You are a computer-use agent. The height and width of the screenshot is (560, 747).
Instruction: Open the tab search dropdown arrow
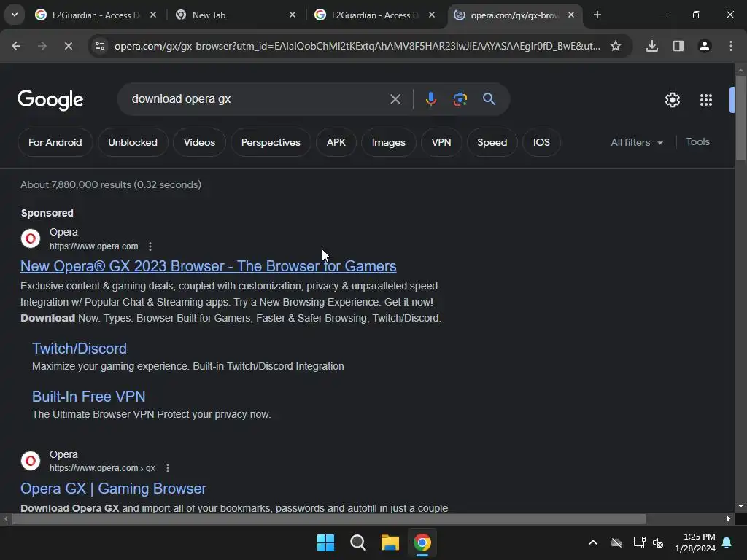point(15,15)
